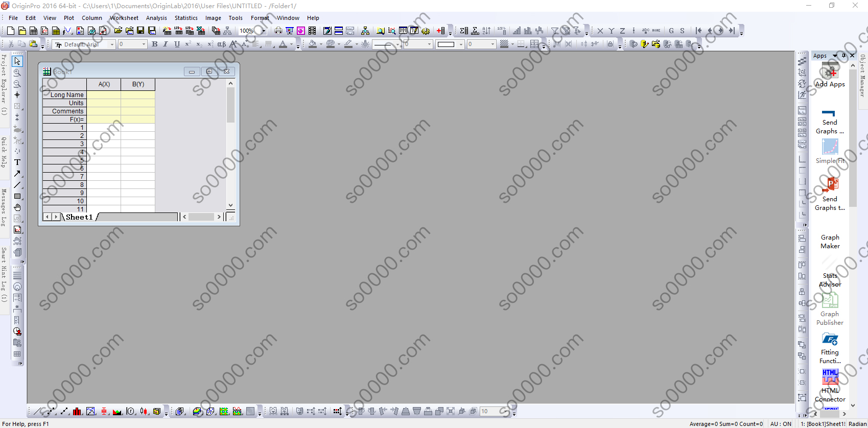This screenshot has width=868, height=428.
Task: Click the Long Name cell of column B(Y)
Action: tap(138, 95)
